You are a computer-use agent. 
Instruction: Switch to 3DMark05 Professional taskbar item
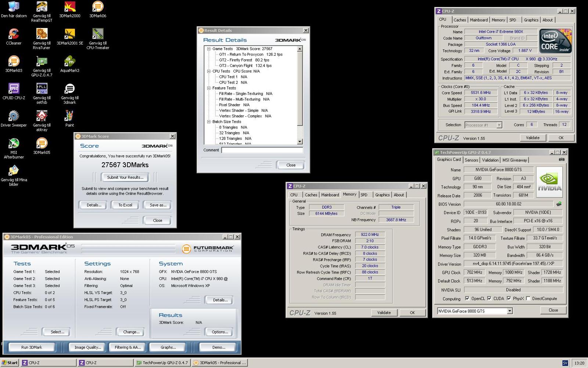(x=220, y=363)
